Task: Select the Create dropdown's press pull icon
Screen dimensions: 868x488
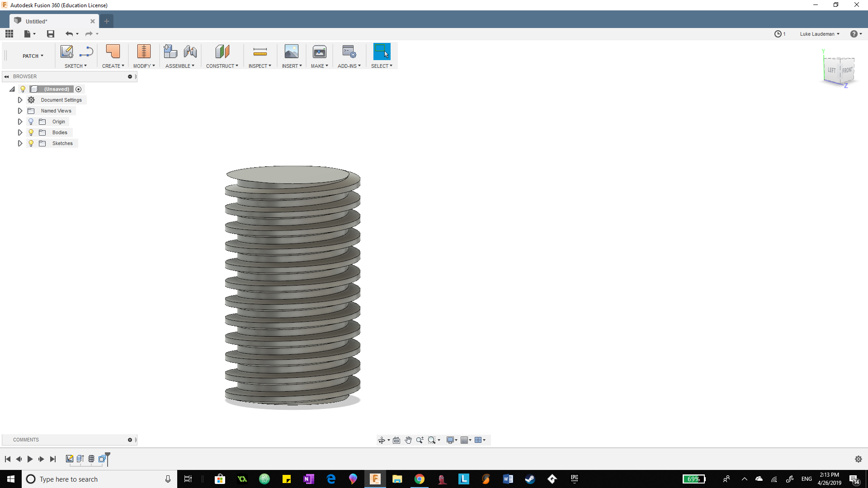Action: click(x=113, y=51)
